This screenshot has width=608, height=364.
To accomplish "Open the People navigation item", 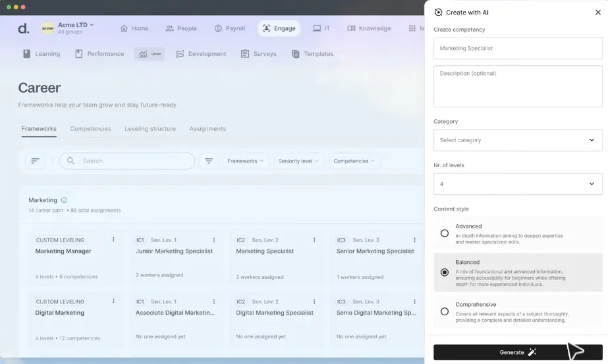I will pyautogui.click(x=181, y=28).
